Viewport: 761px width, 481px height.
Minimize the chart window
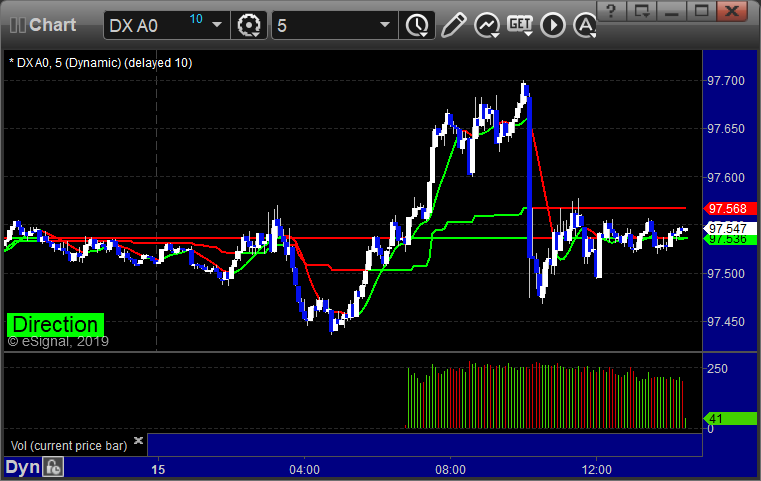[x=672, y=10]
